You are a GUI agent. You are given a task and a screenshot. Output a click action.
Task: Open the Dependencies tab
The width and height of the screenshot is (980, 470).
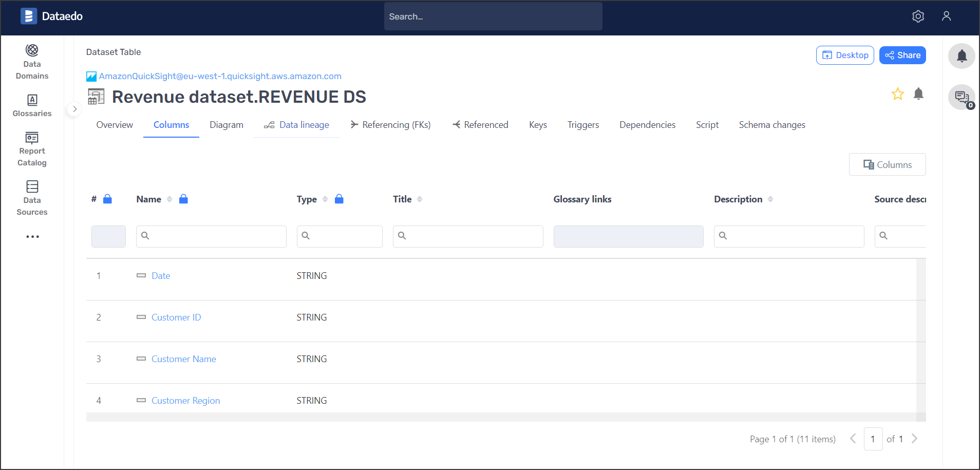click(x=647, y=125)
